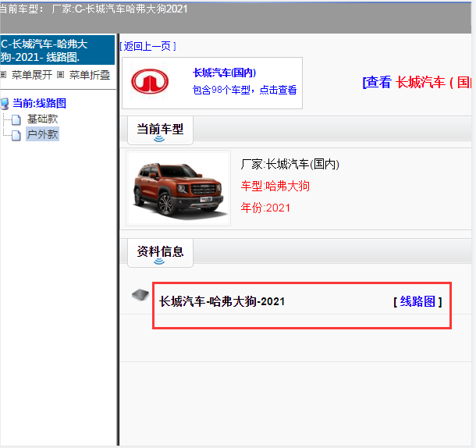The height and width of the screenshot is (448, 476).
Task: Click the 菜单折叠 collapse-menu icon
Action: point(61,74)
